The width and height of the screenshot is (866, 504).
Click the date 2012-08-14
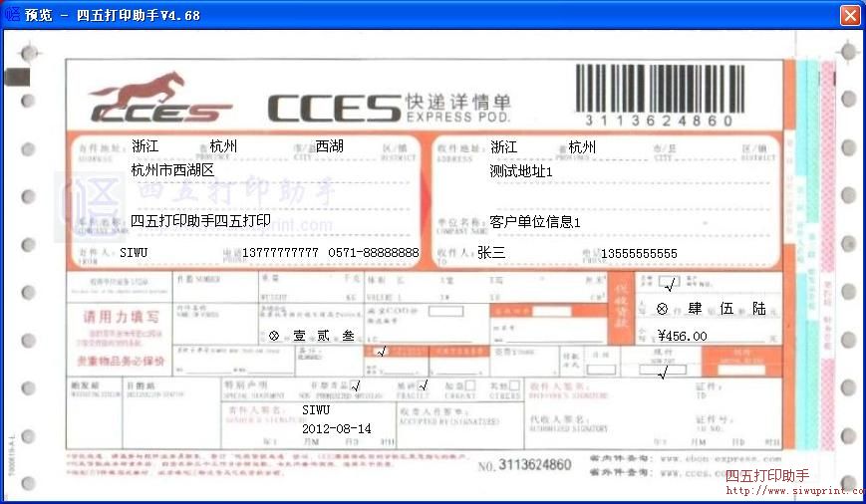tap(337, 429)
